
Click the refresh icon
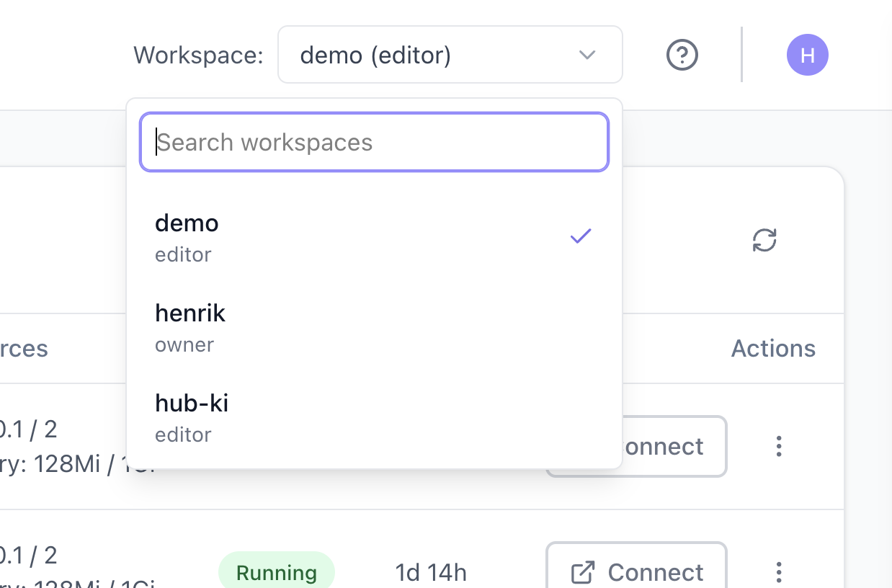[764, 240]
